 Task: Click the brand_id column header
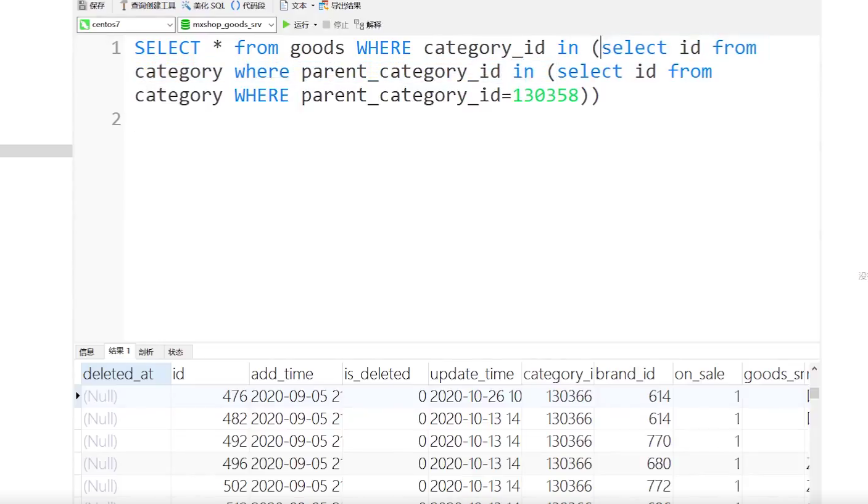(625, 374)
